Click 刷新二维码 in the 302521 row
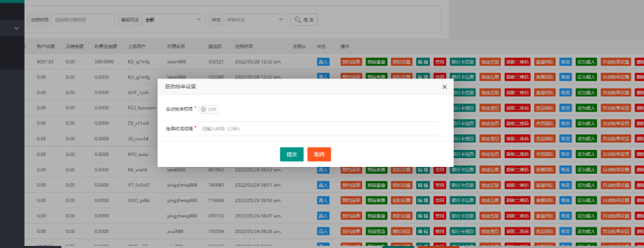The height and width of the screenshot is (248, 644). tap(518, 62)
